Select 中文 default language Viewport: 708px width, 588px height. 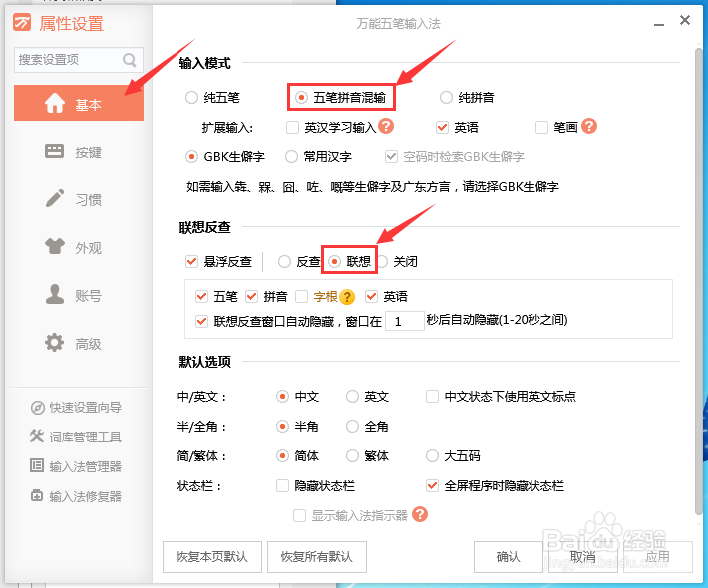282,397
